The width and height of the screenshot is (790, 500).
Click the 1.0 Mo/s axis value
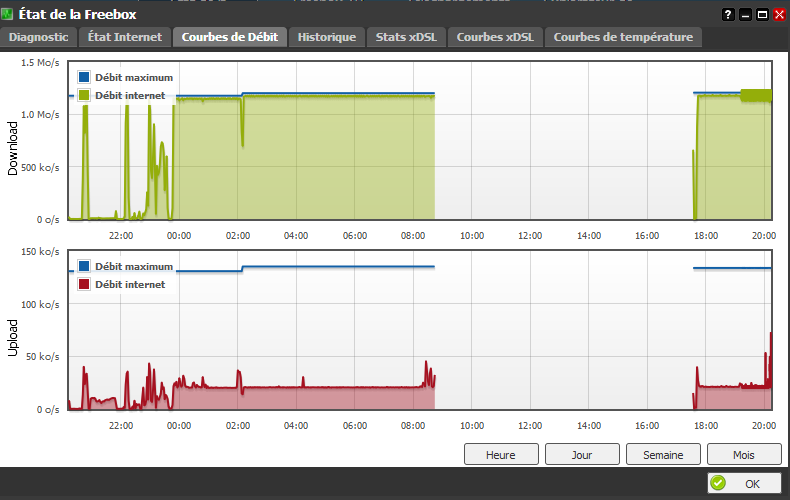[x=40, y=114]
